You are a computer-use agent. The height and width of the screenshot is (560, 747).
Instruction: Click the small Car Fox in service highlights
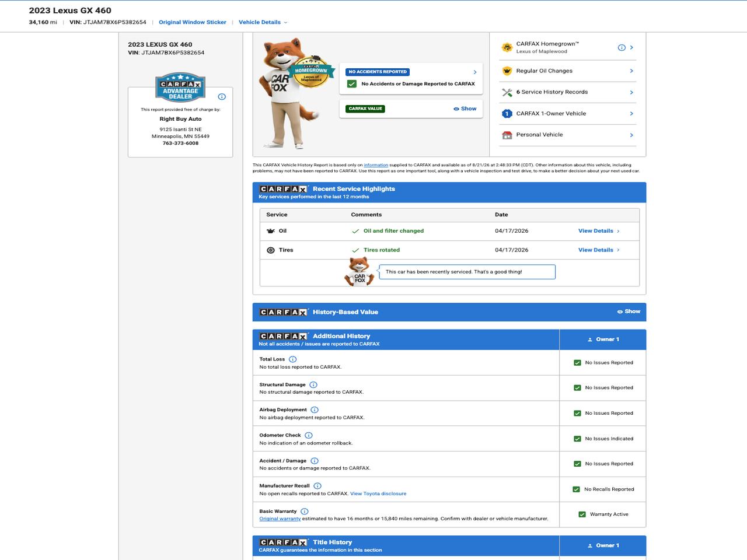coord(359,272)
